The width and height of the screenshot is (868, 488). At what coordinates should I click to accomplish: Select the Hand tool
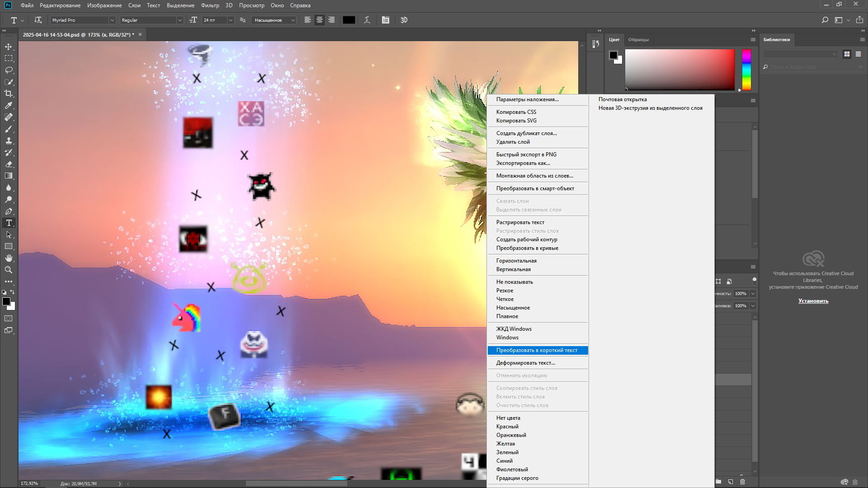click(x=9, y=258)
